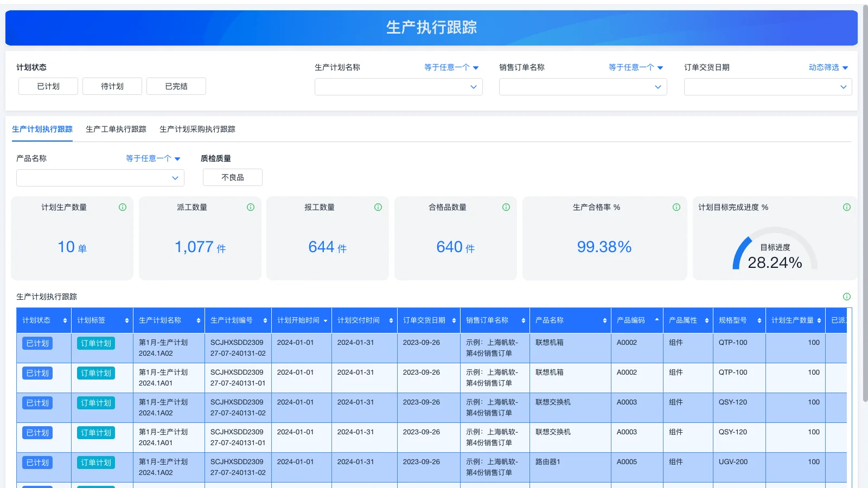The image size is (868, 488).
Task: Click info icon on 报工数量 card
Action: [378, 207]
